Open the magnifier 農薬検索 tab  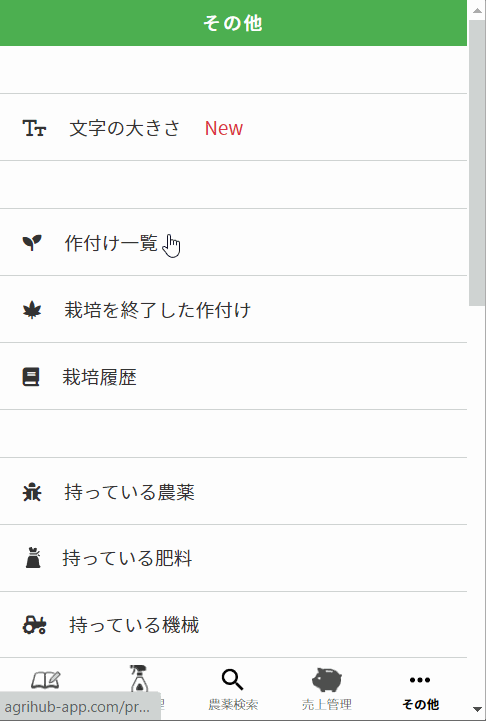coord(233,689)
